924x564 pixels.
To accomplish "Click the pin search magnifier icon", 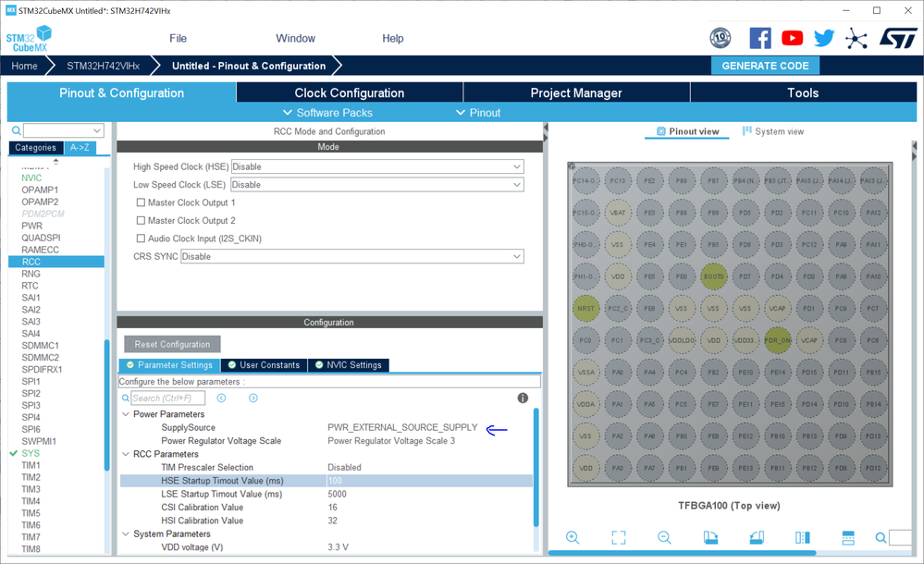I will click(x=881, y=537).
